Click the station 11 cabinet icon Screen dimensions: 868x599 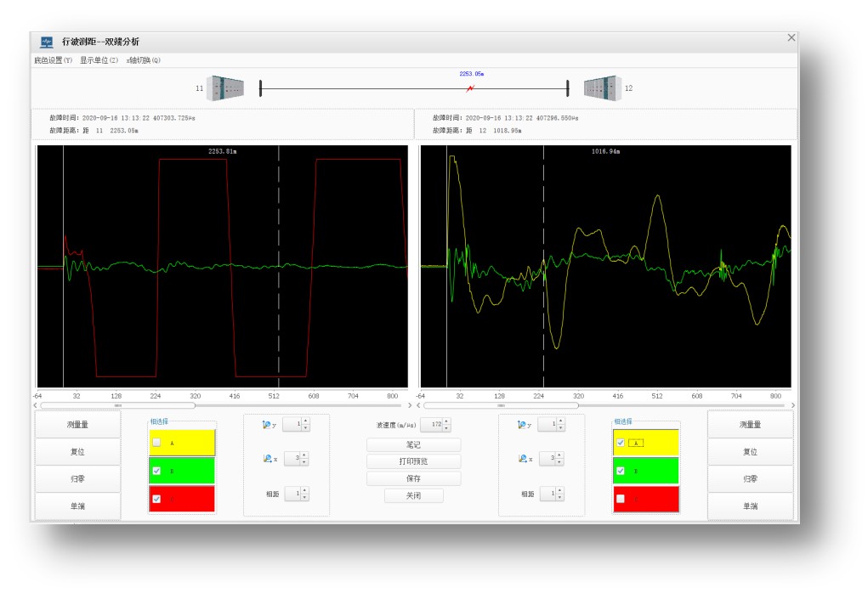(x=225, y=88)
